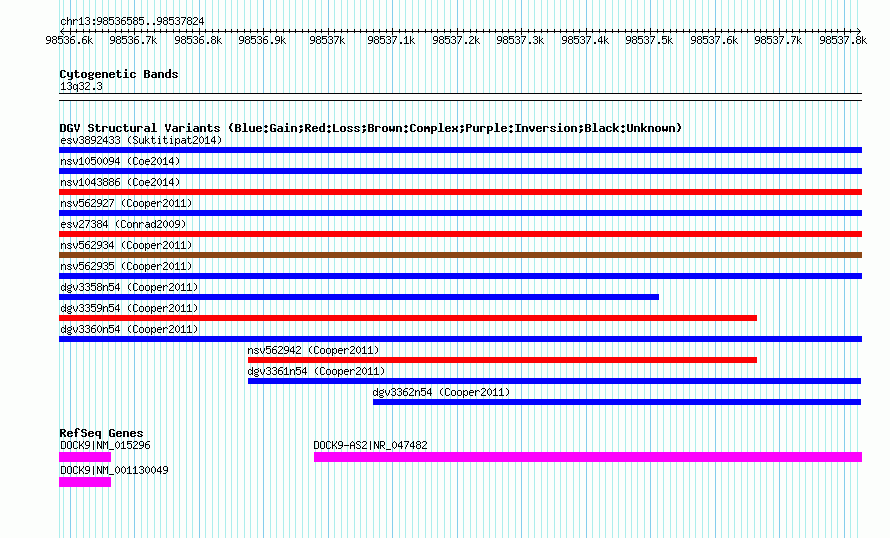890x538 pixels.
Task: Click the dgv3362n54 blue gain bar
Action: pyautogui.click(x=617, y=402)
